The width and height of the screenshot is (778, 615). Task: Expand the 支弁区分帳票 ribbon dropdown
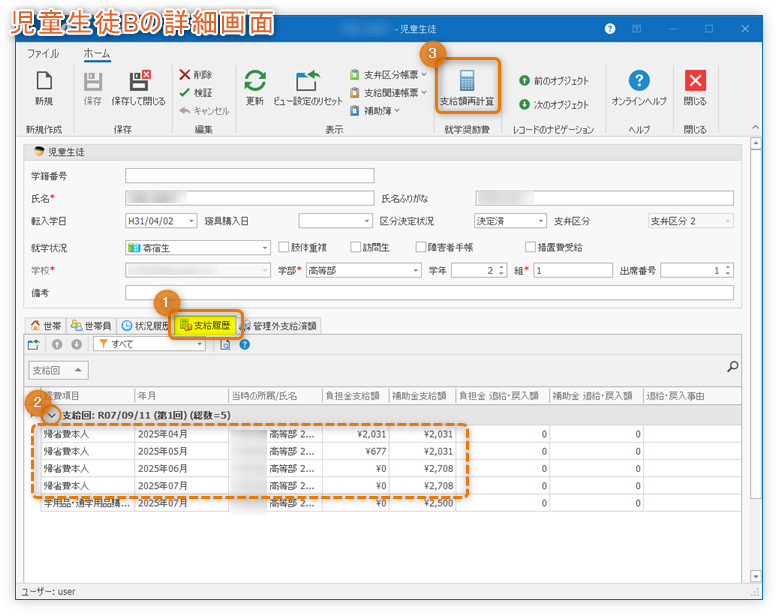[389, 74]
